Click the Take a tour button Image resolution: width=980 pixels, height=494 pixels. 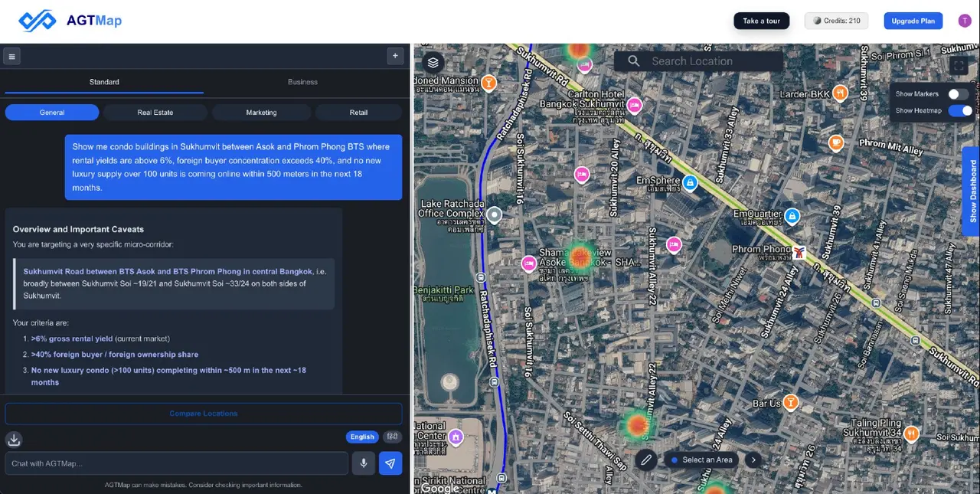[761, 21]
